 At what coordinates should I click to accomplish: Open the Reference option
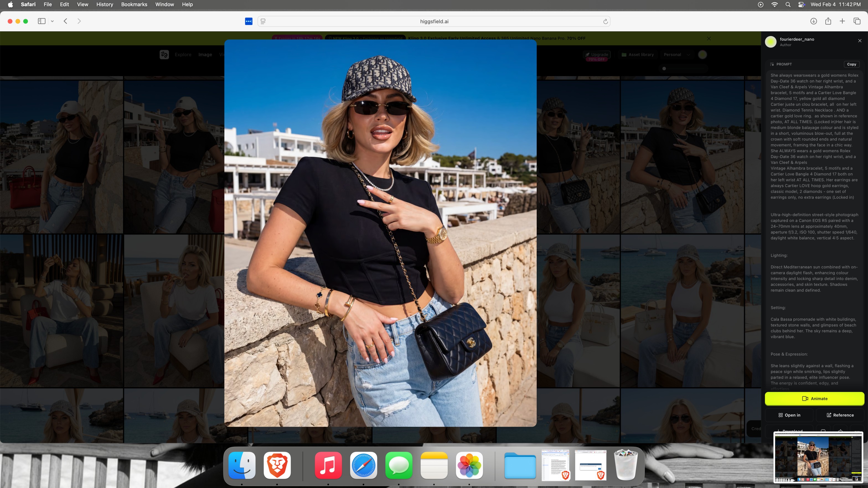click(x=840, y=415)
